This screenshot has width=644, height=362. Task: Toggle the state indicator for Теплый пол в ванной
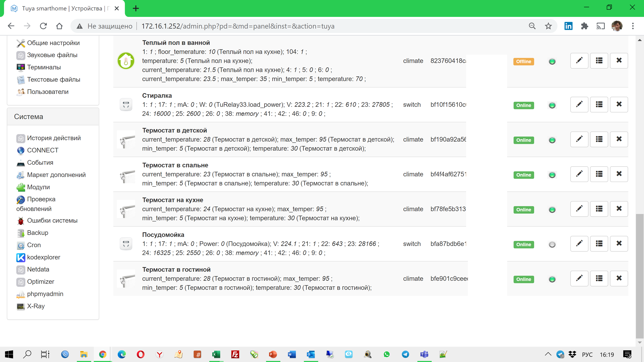552,61
